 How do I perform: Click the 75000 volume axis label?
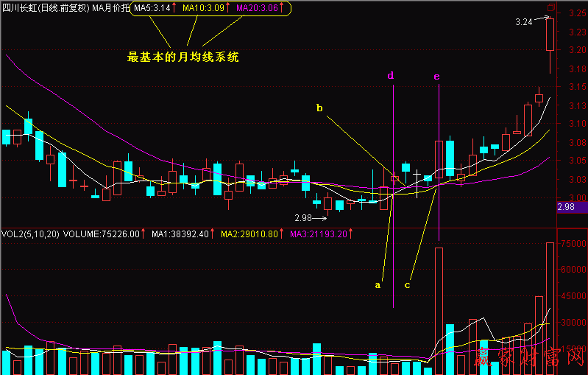pos(573,244)
